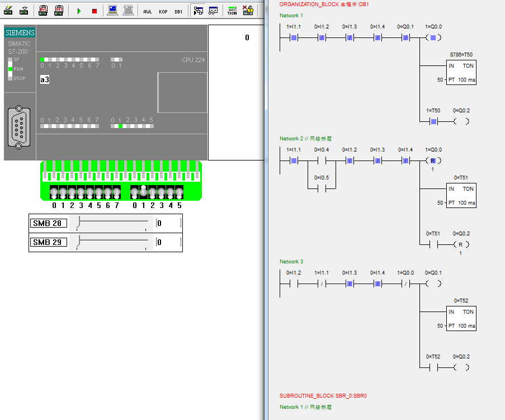The image size is (505, 420).
Task: Click the T50 TON timer block
Action: click(461, 73)
